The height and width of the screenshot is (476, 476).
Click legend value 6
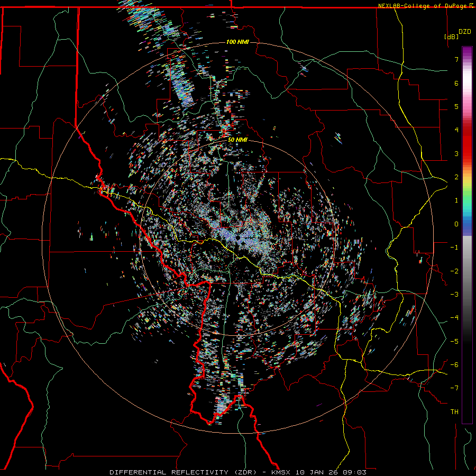tap(456, 83)
